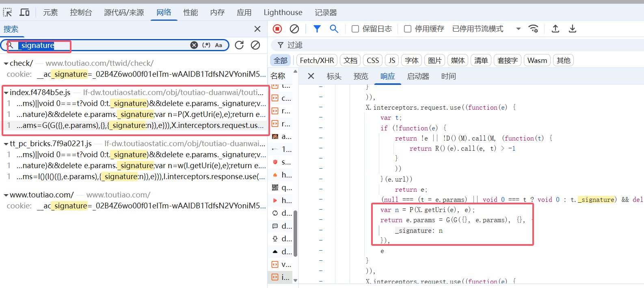Open the 记录器 panel tab

326,13
